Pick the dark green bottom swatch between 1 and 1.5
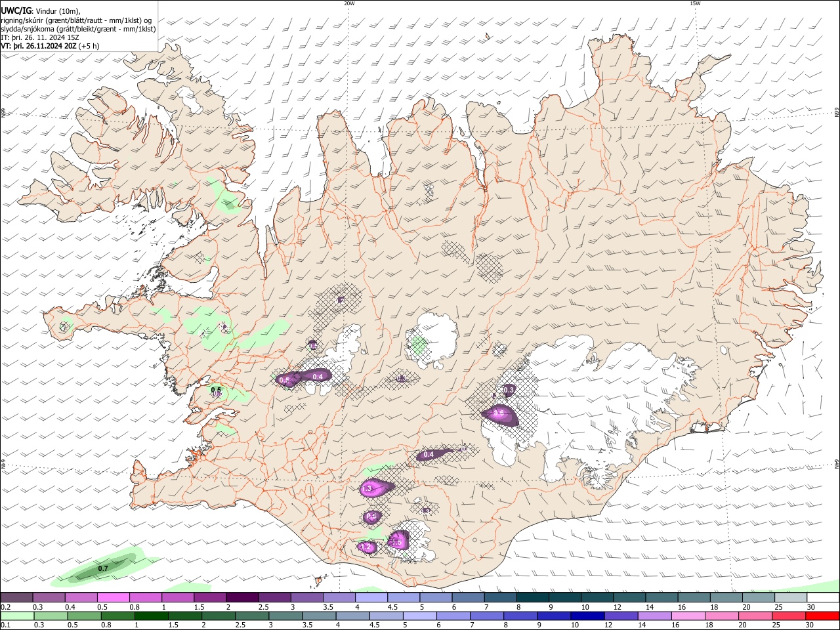This screenshot has height=630, width=840. [x=151, y=616]
